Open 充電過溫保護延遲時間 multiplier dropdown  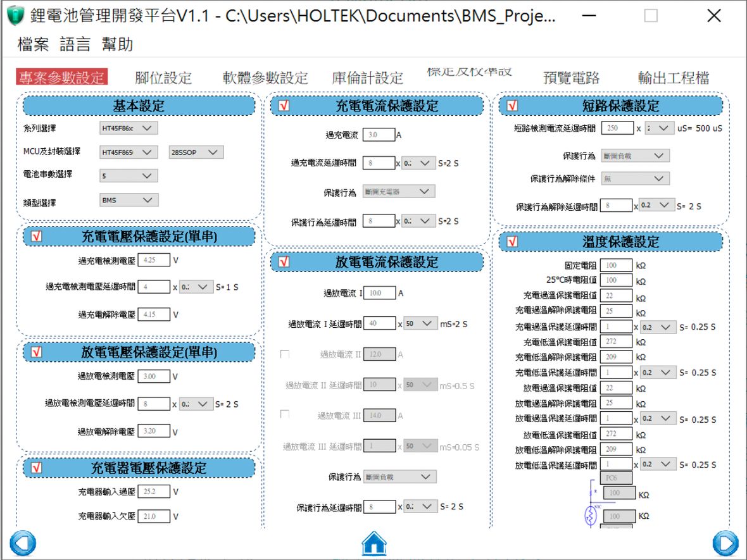click(658, 327)
